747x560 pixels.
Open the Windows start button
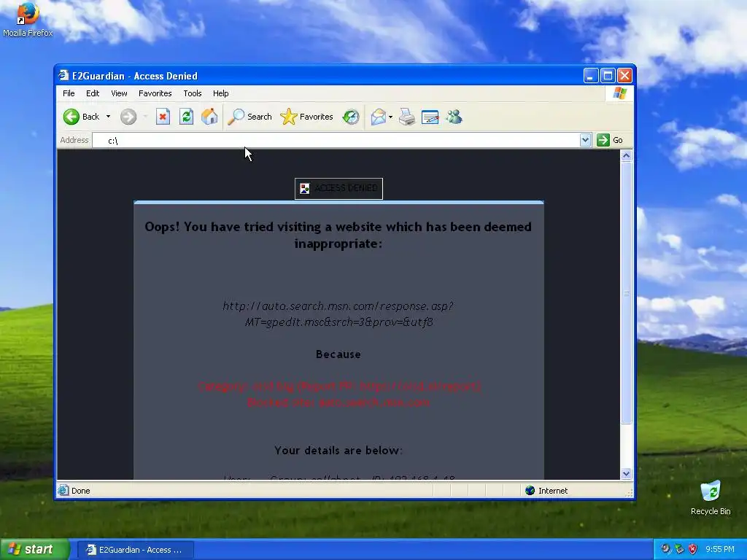point(34,549)
